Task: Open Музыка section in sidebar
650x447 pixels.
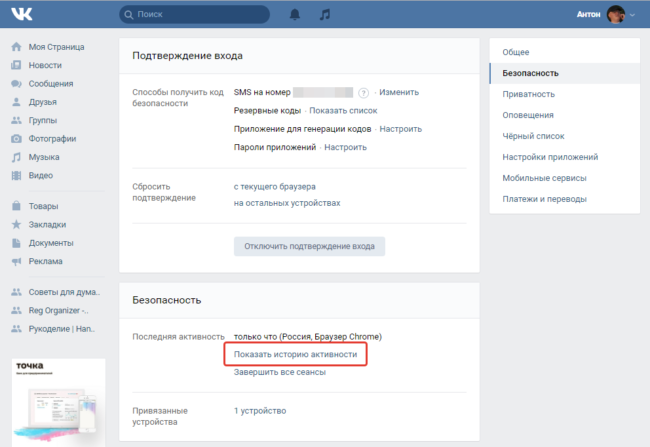Action: click(x=44, y=157)
